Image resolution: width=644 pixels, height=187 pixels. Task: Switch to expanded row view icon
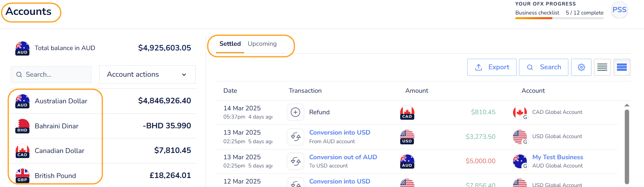pos(622,67)
